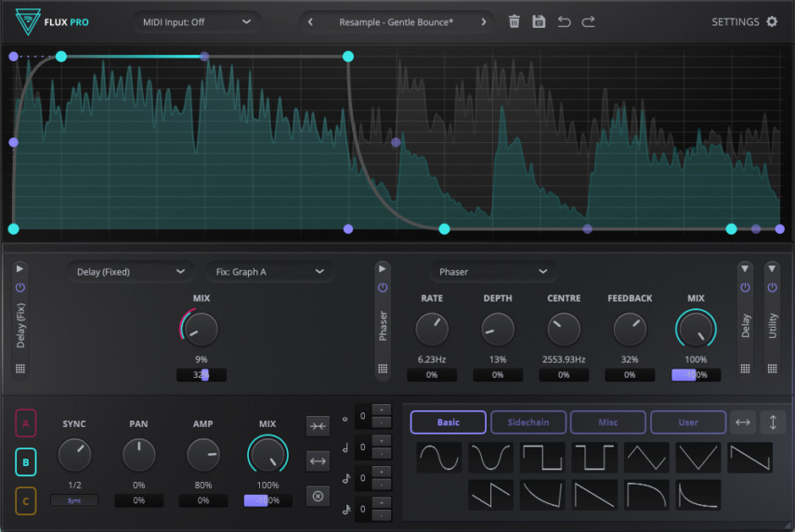Select graph C
This screenshot has width=795, height=532.
[x=26, y=501]
